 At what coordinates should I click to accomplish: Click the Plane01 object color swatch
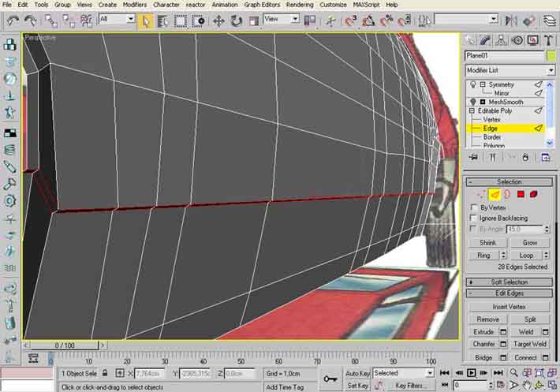tap(551, 55)
